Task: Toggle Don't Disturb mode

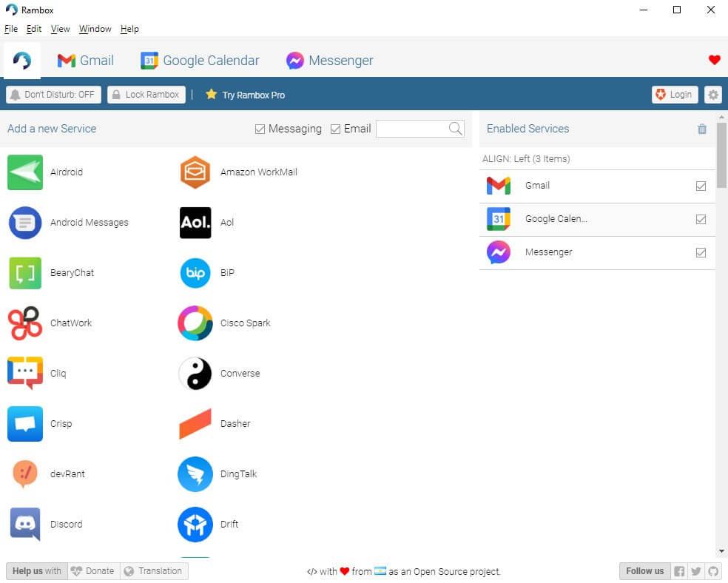Action: pyautogui.click(x=53, y=95)
